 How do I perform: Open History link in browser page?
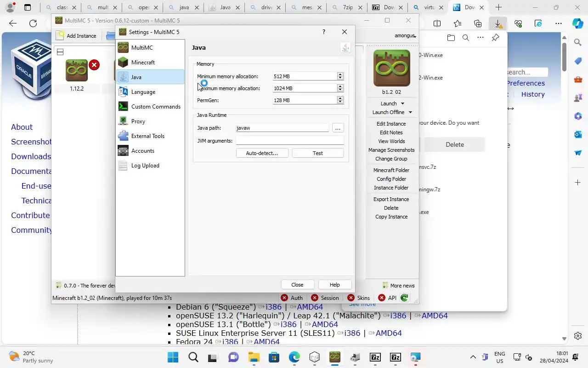tap(533, 94)
